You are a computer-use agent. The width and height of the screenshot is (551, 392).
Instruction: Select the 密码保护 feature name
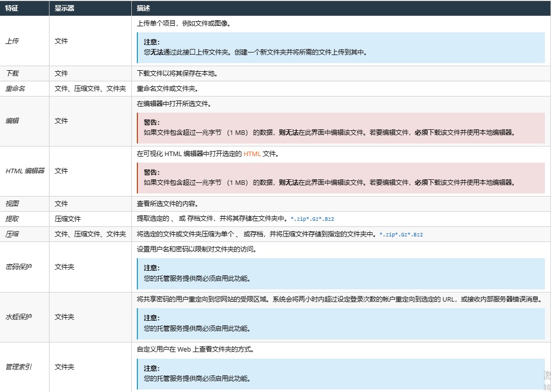coord(18,267)
